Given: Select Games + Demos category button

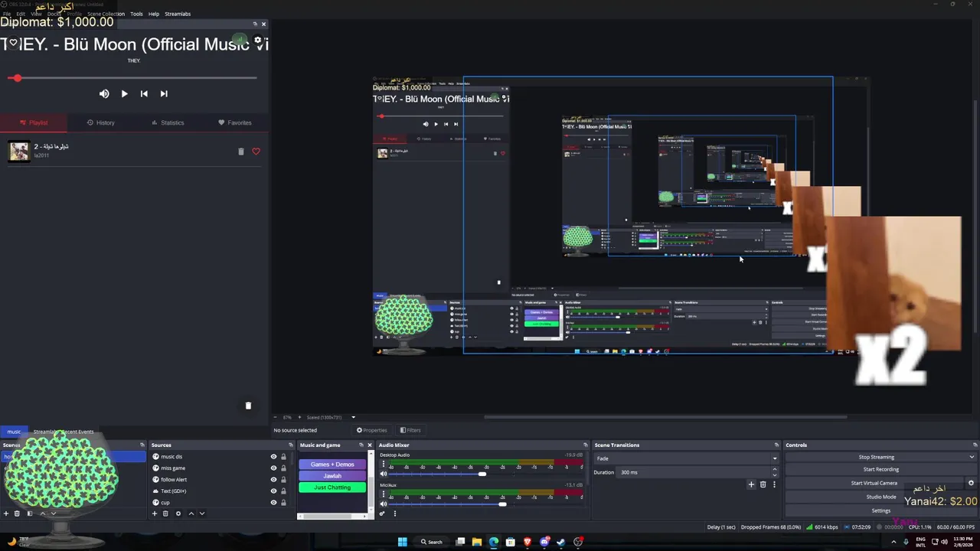Looking at the screenshot, I should click(x=332, y=465).
